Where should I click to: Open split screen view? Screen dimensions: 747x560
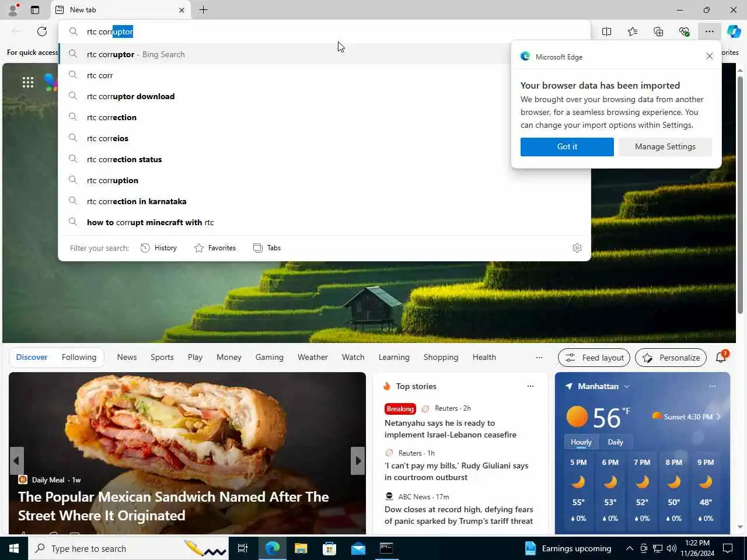point(607,32)
